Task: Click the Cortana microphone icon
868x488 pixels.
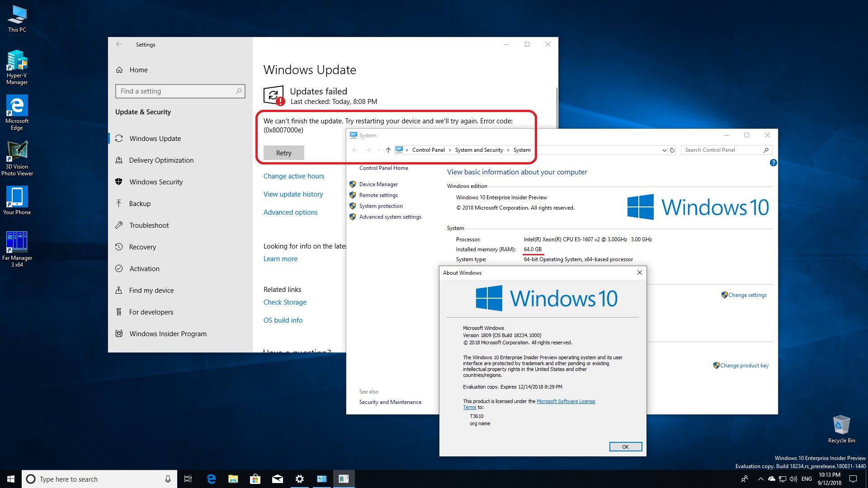Action: tap(168, 479)
